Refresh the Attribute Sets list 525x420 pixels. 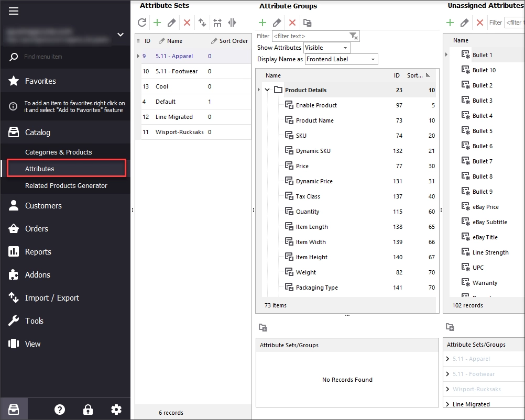point(142,23)
